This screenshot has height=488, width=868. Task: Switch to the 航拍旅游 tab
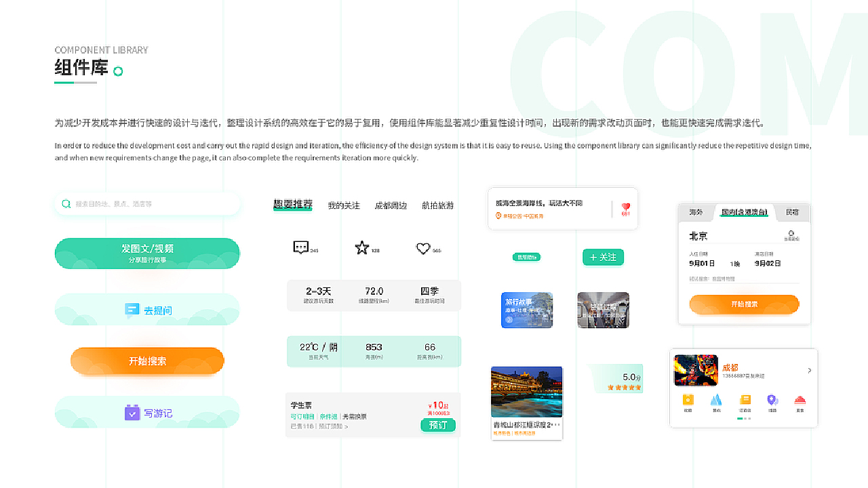[437, 205]
